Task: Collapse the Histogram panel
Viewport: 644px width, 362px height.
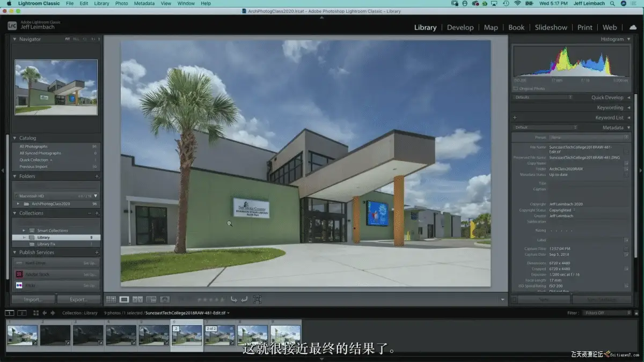Action: click(x=628, y=39)
